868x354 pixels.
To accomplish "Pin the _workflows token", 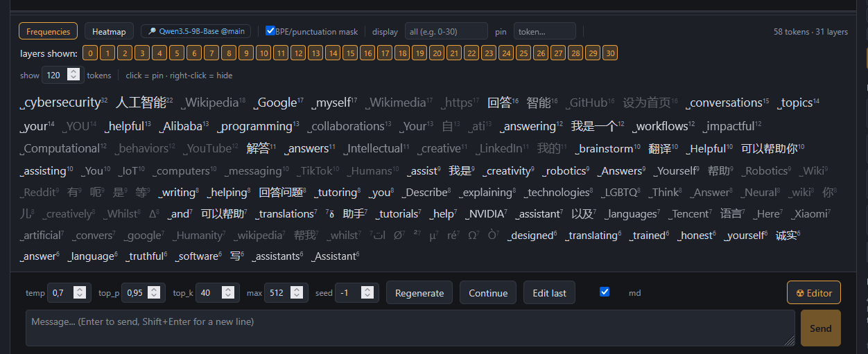I will (662, 126).
